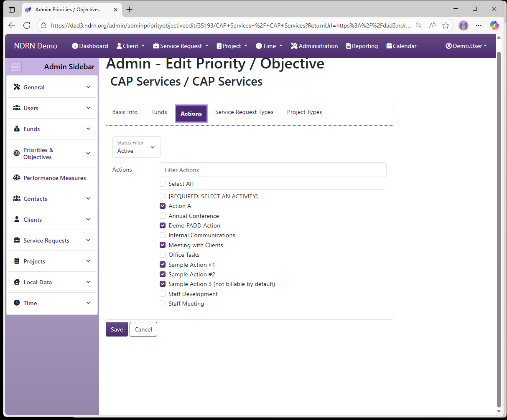Open a new browser tab with plus button
Image resolution: width=507 pixels, height=420 pixels.
(x=130, y=10)
